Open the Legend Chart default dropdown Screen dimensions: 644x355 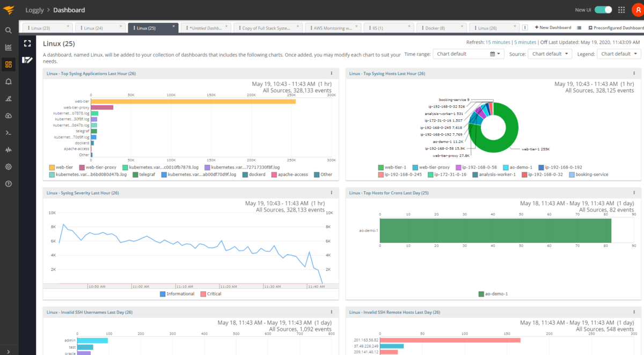point(619,54)
